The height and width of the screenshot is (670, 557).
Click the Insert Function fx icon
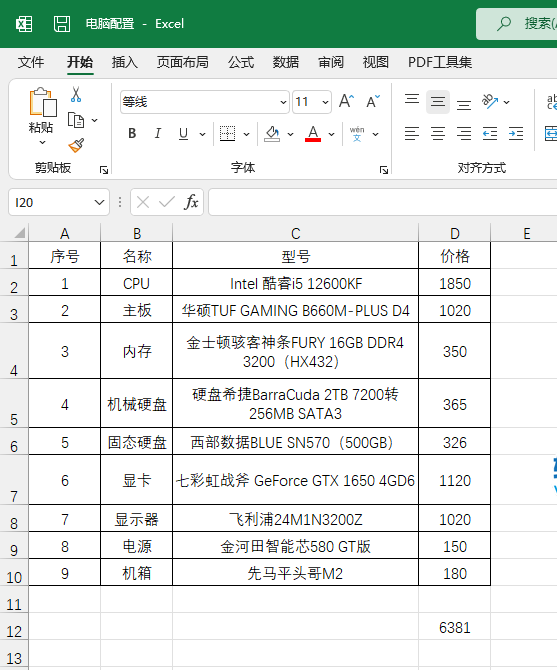click(x=191, y=202)
